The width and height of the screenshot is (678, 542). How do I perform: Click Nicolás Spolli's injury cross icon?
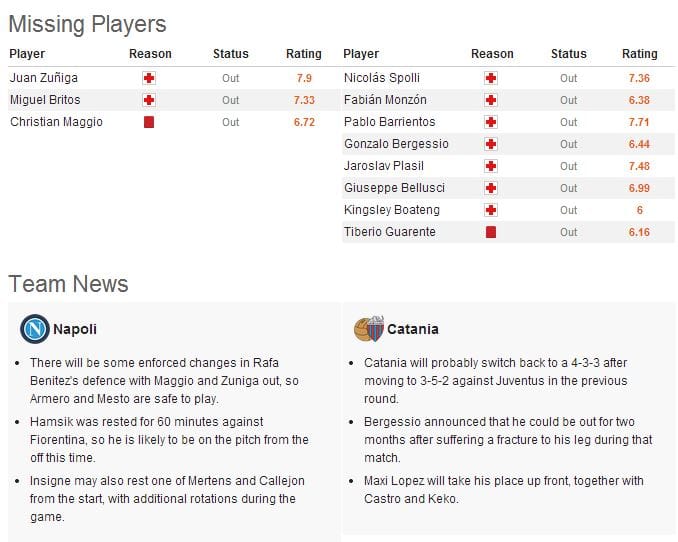pos(491,78)
